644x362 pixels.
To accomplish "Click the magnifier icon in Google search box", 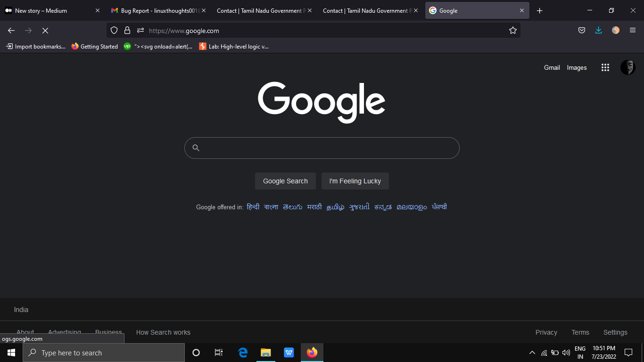I will (x=196, y=148).
